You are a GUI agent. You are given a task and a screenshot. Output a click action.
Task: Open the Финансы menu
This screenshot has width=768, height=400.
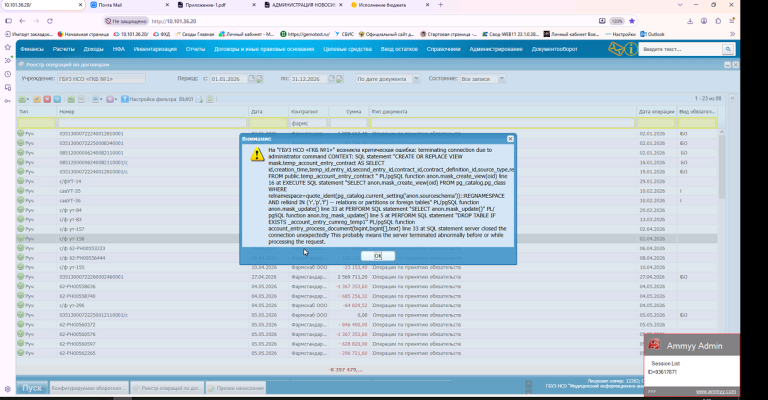[32, 49]
